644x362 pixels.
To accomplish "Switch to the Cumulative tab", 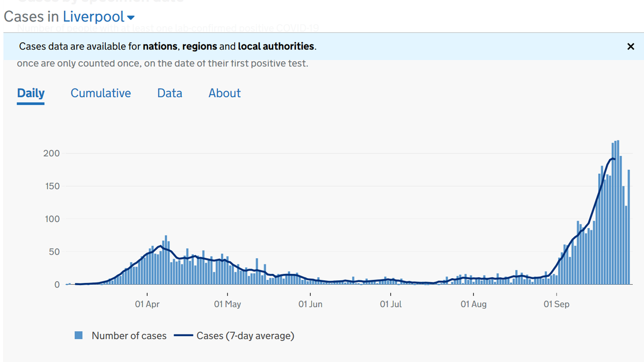I will pyautogui.click(x=101, y=93).
